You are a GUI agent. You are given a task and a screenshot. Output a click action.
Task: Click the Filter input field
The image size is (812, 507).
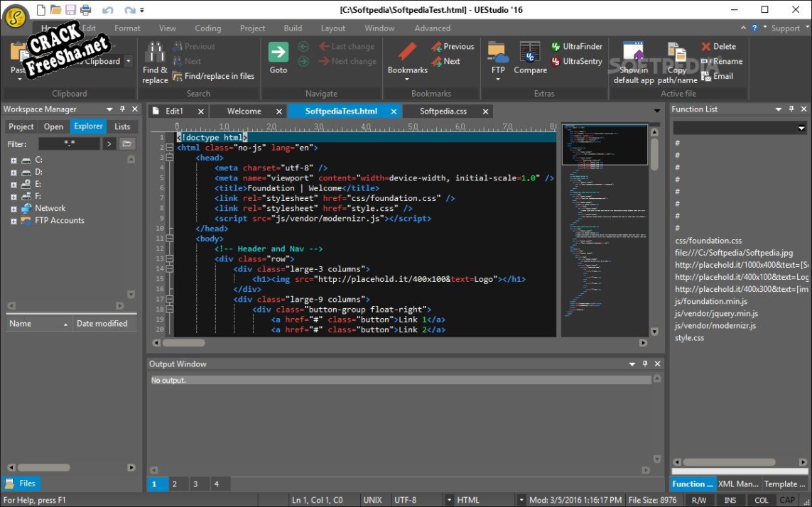(69, 144)
